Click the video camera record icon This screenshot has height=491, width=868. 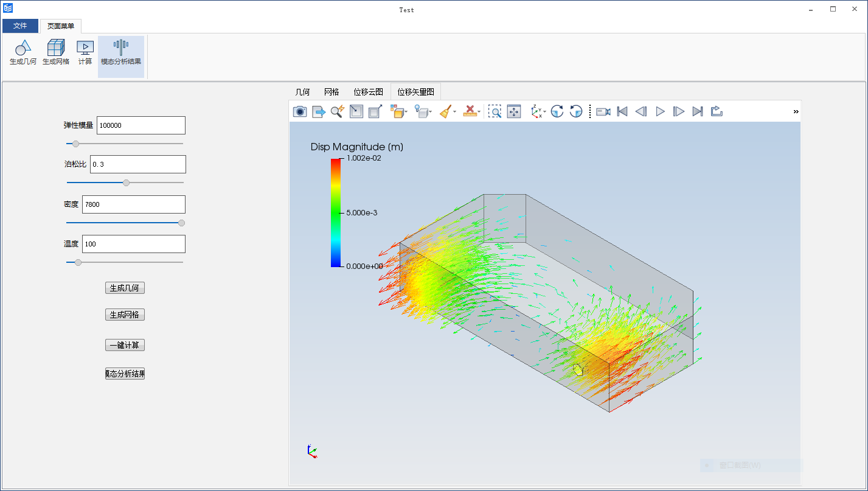tap(603, 111)
